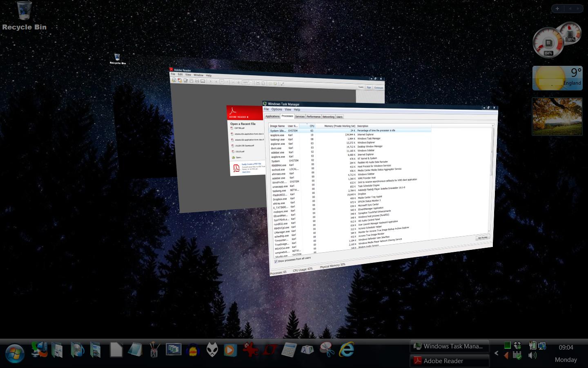This screenshot has width=588, height=368.
Task: Sort processes by CPU column header
Action: (307, 126)
